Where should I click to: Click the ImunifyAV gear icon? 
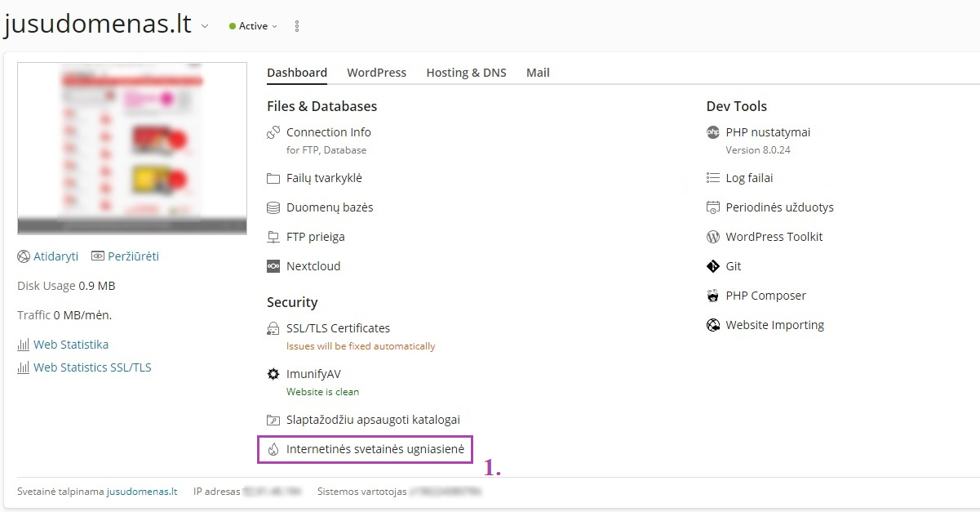point(273,374)
